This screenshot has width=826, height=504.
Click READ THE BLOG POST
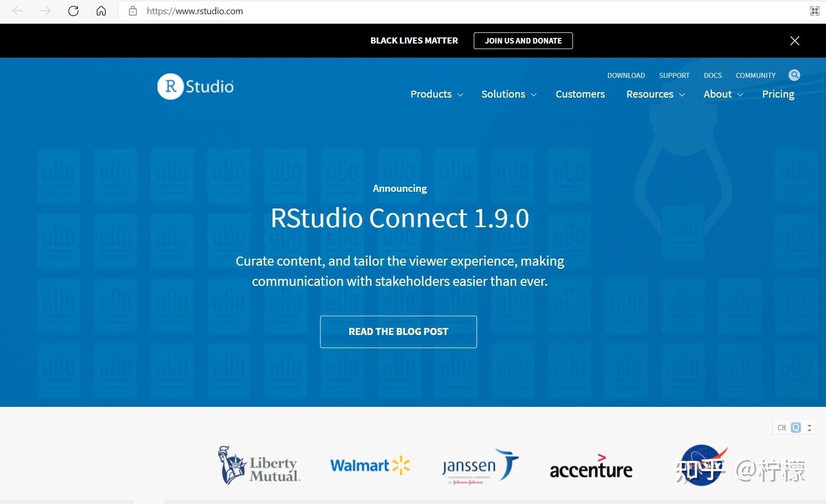(x=398, y=331)
